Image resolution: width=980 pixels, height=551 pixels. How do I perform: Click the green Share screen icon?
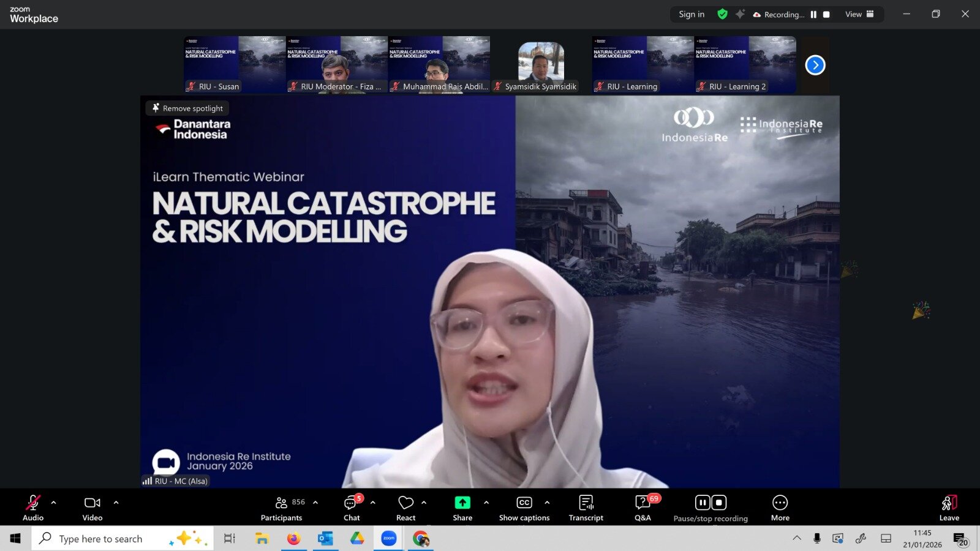tap(462, 503)
